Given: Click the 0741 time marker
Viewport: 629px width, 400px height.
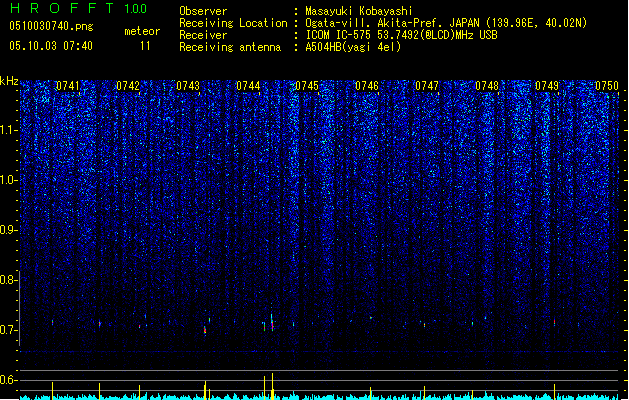Looking at the screenshot, I should (x=68, y=86).
